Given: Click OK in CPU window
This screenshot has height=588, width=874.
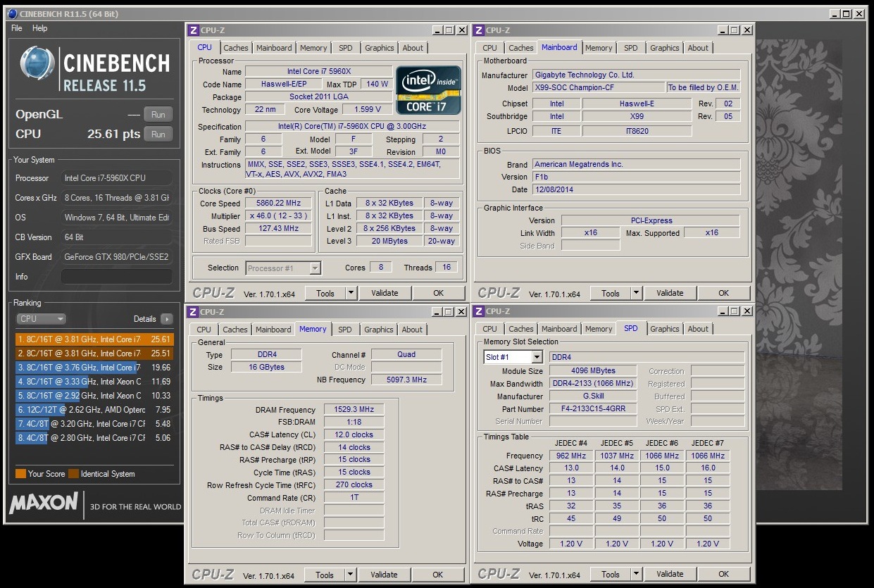Looking at the screenshot, I should [438, 293].
